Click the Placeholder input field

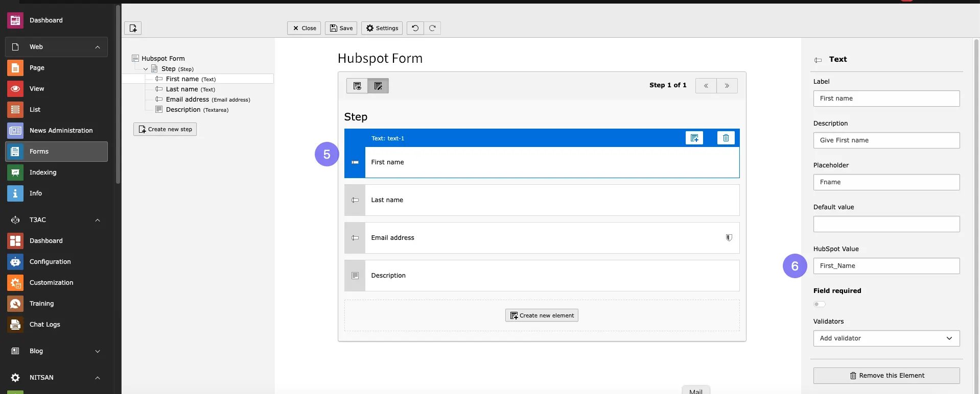click(886, 182)
